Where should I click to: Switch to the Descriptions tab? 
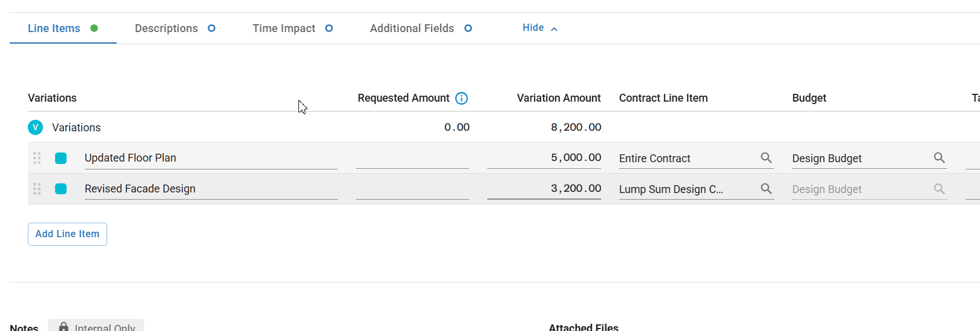pos(166,28)
